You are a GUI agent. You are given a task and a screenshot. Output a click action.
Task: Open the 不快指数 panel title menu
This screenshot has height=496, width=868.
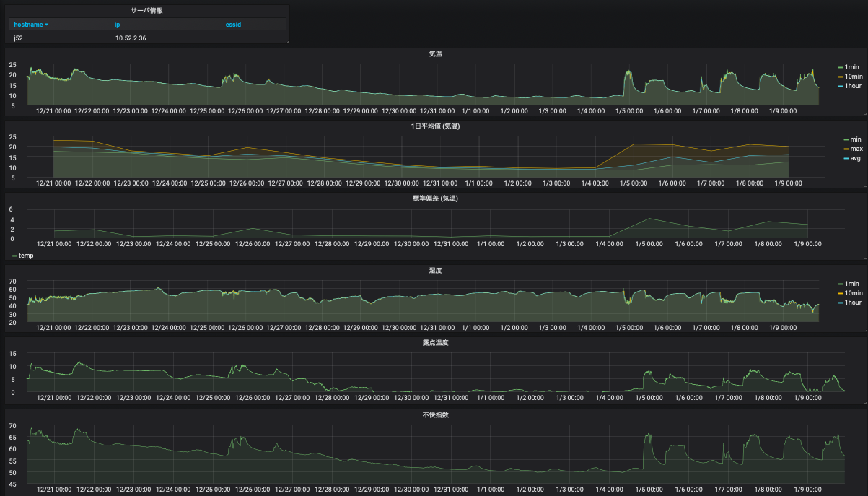[435, 415]
